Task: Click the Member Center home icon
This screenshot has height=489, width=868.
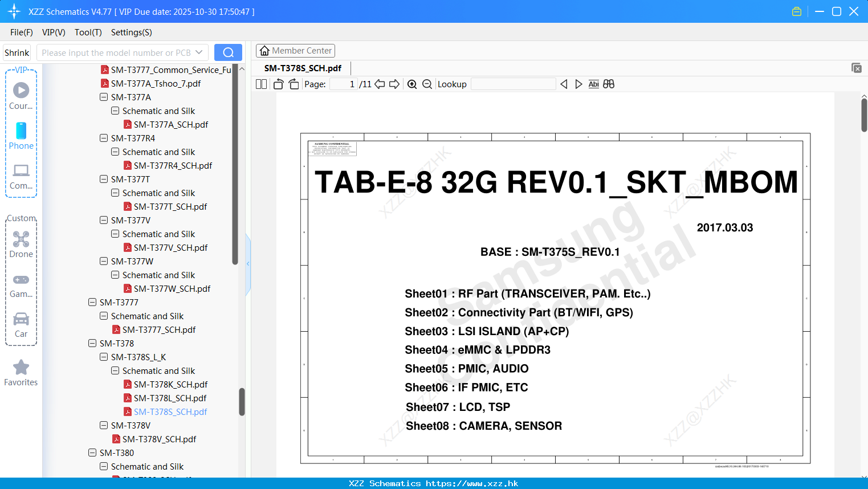Action: pyautogui.click(x=264, y=51)
